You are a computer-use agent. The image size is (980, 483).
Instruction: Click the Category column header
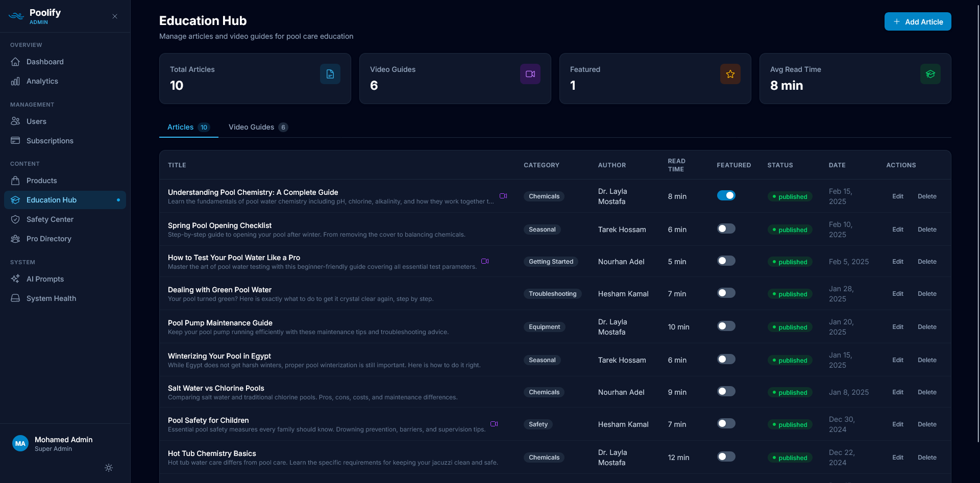click(542, 165)
